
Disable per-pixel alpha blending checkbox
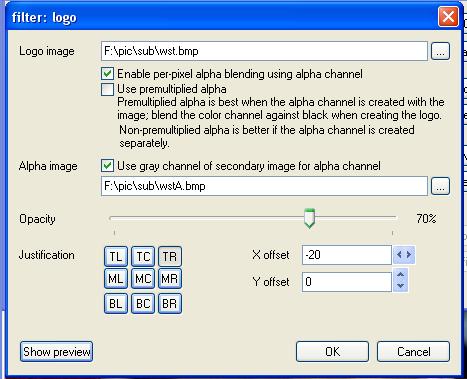107,74
